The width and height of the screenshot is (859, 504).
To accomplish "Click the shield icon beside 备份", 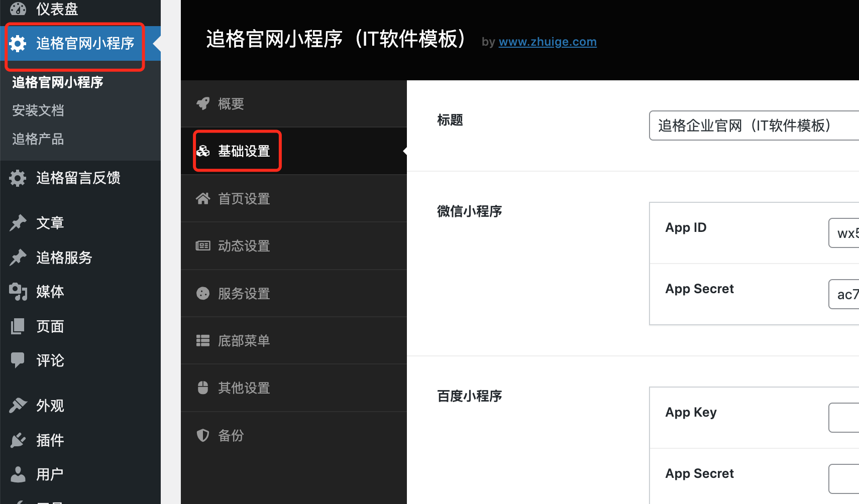I will (x=203, y=435).
